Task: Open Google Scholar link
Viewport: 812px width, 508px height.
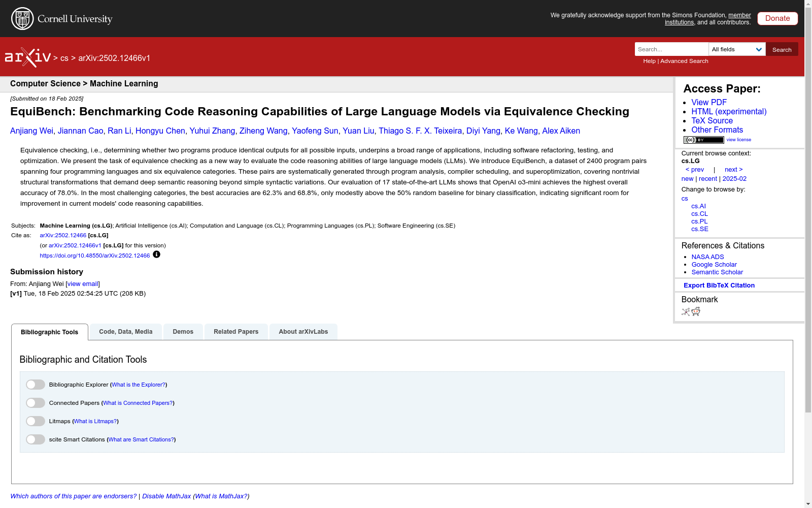Action: click(714, 265)
